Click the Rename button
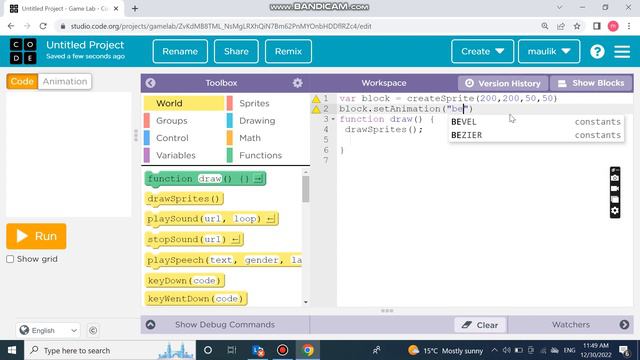The image size is (640, 360). click(x=180, y=51)
